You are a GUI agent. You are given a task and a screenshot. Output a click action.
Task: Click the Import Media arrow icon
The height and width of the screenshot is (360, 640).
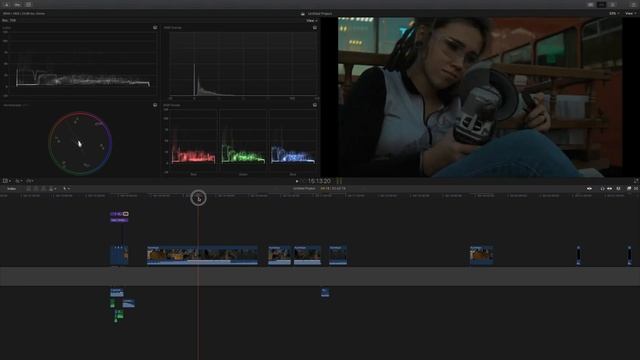click(7, 4)
